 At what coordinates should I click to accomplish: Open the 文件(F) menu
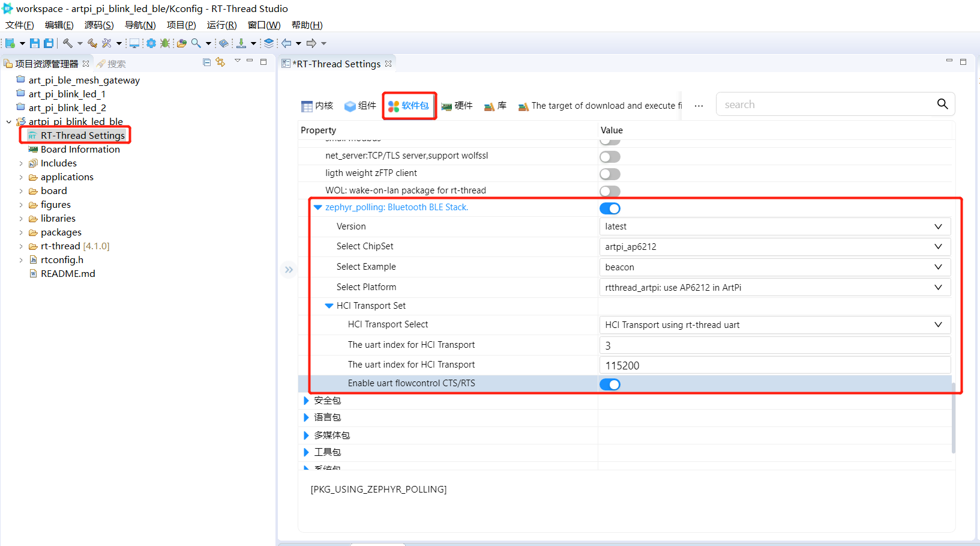click(20, 25)
